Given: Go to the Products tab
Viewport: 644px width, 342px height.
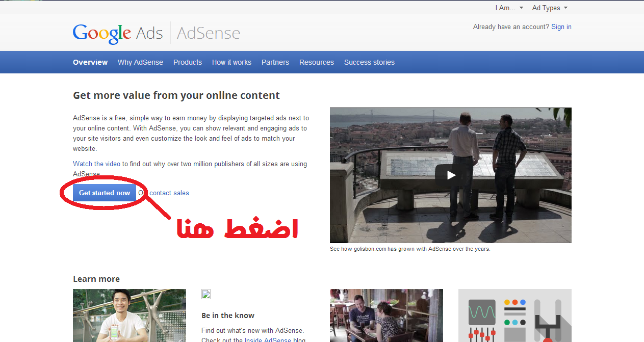Looking at the screenshot, I should (x=188, y=62).
